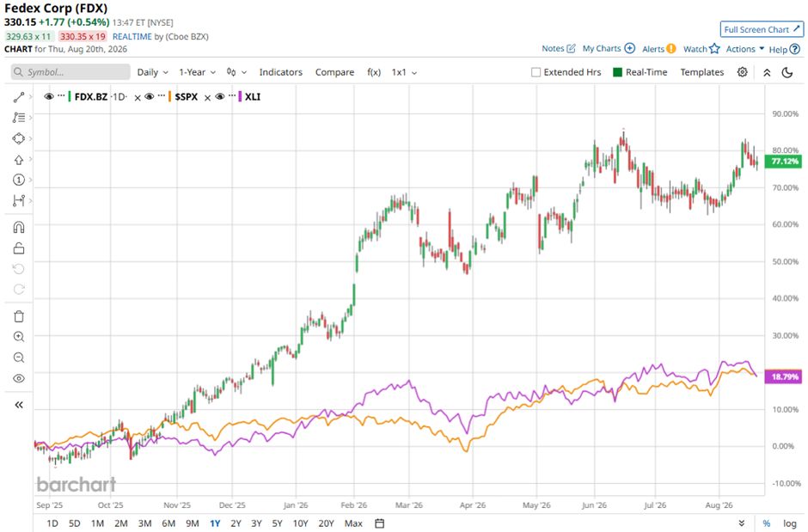This screenshot has width=808, height=532.
Task: Select the trend line drawing tool
Action: pyautogui.click(x=19, y=97)
